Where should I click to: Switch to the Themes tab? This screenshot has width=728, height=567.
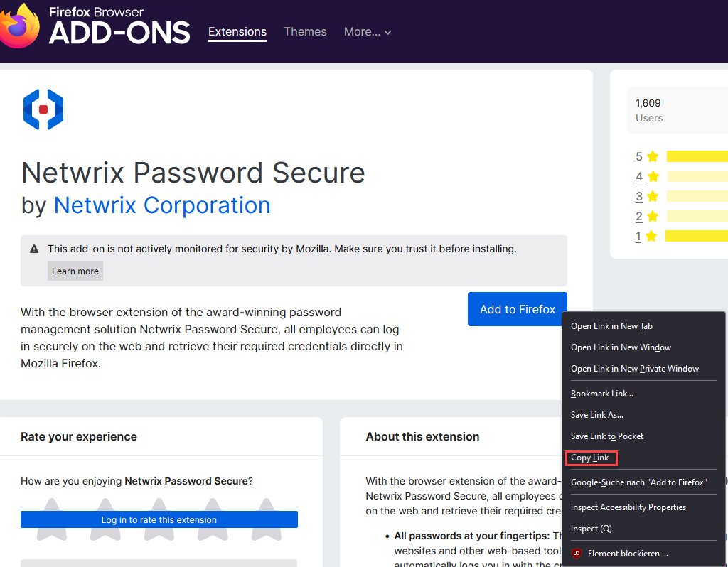305,32
